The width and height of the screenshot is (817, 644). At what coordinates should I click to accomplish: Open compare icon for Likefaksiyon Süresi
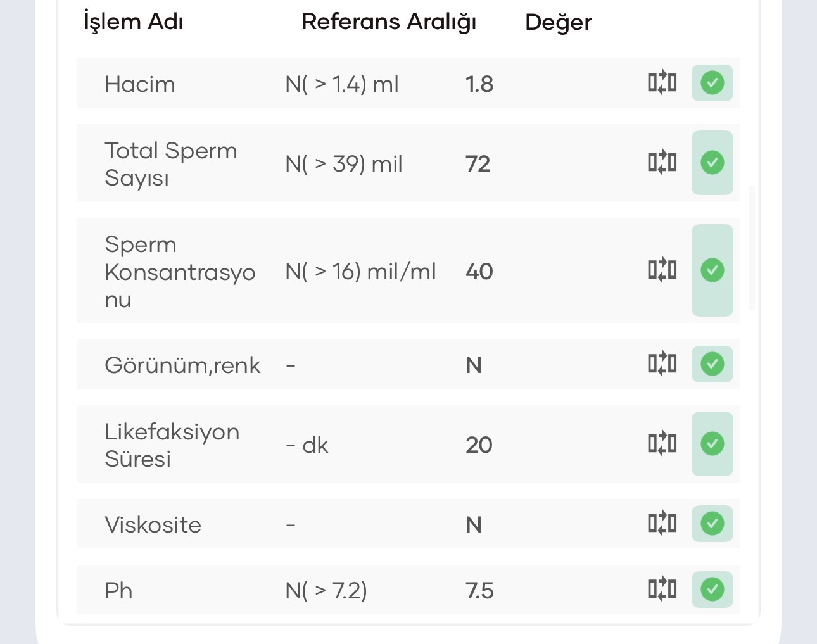662,444
